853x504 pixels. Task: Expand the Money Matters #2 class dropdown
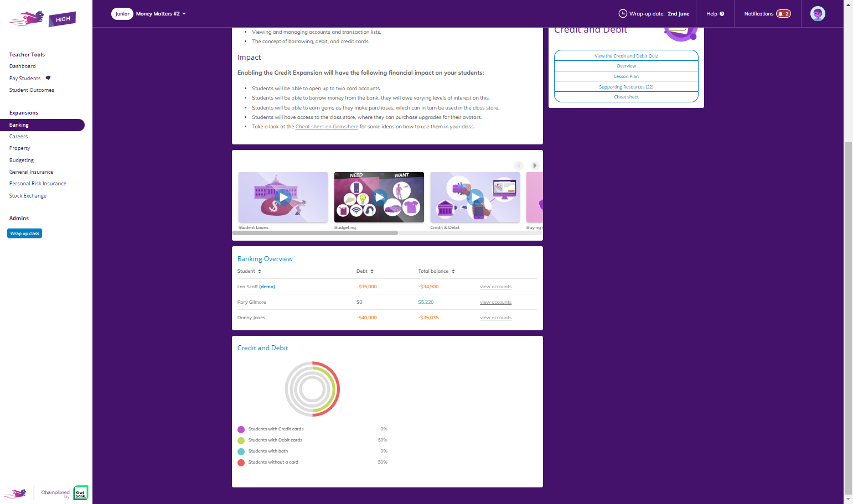[x=161, y=14]
